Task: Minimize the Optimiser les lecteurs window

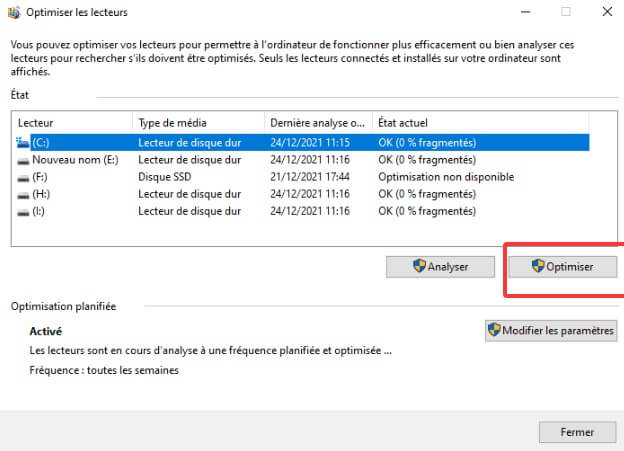Action: click(x=526, y=12)
